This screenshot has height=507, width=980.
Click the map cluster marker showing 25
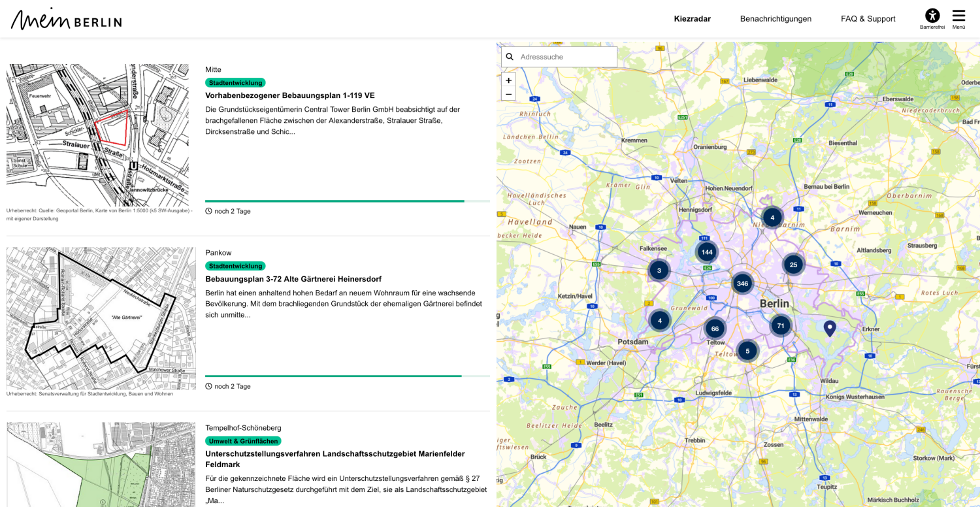tap(793, 265)
